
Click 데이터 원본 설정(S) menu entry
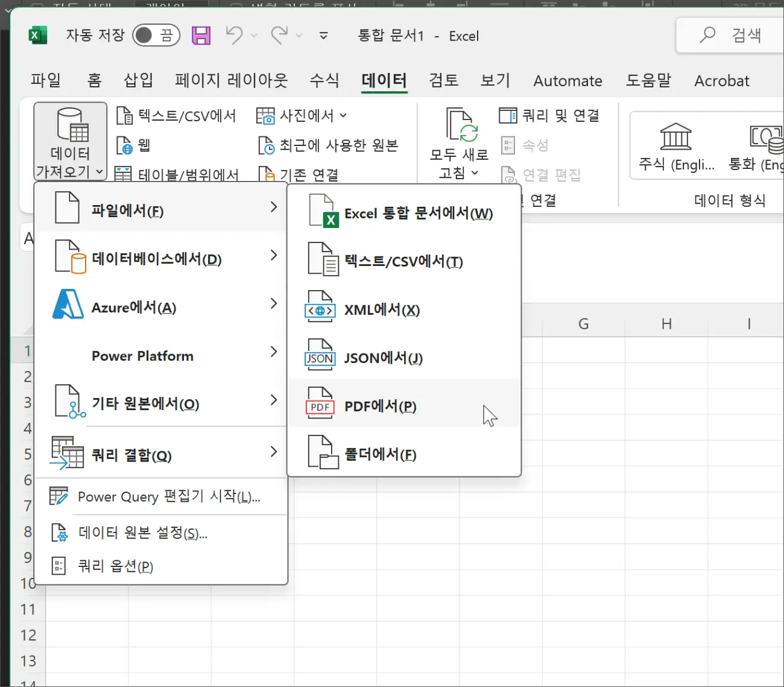click(x=160, y=533)
